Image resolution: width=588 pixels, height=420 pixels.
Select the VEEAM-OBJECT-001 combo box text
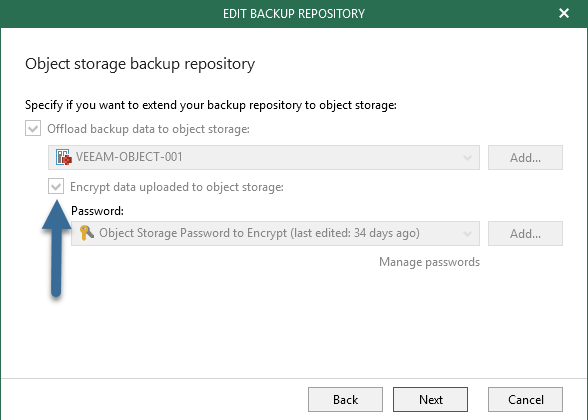tap(129, 157)
